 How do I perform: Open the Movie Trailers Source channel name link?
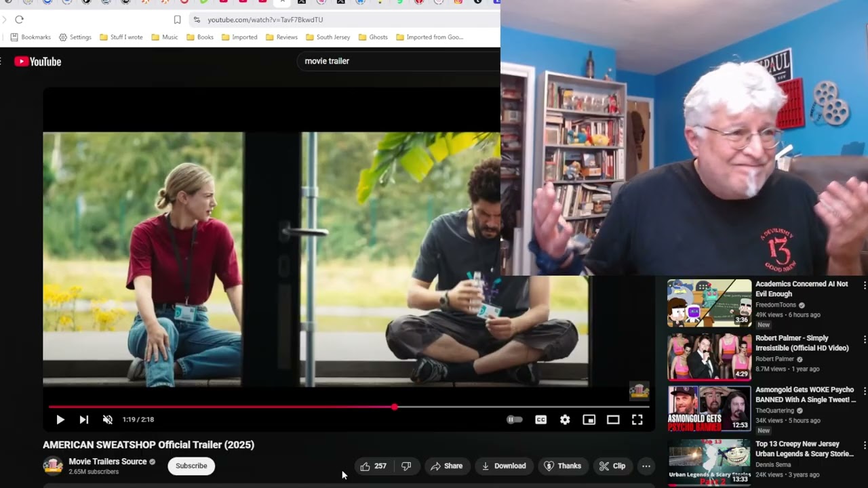pyautogui.click(x=108, y=462)
